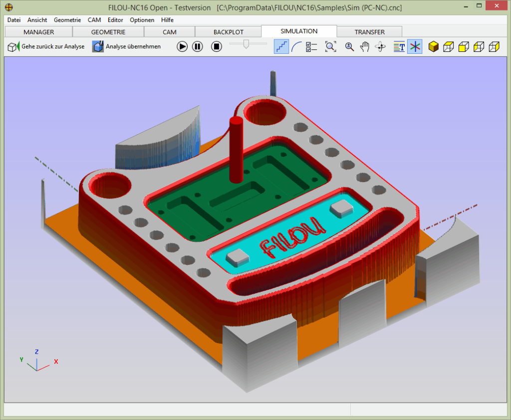511x420 pixels.
Task: Toggle the text information display icon
Action: tap(399, 46)
